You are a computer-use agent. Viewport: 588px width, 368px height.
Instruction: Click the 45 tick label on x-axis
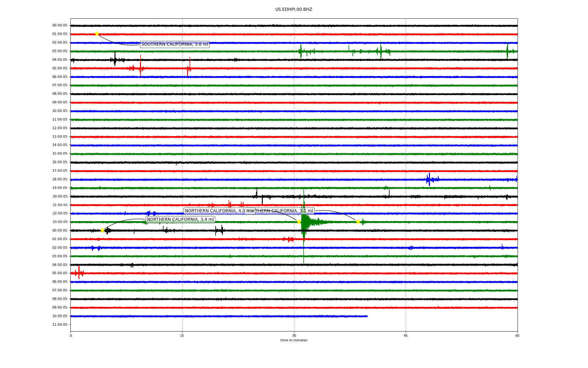(x=406, y=335)
